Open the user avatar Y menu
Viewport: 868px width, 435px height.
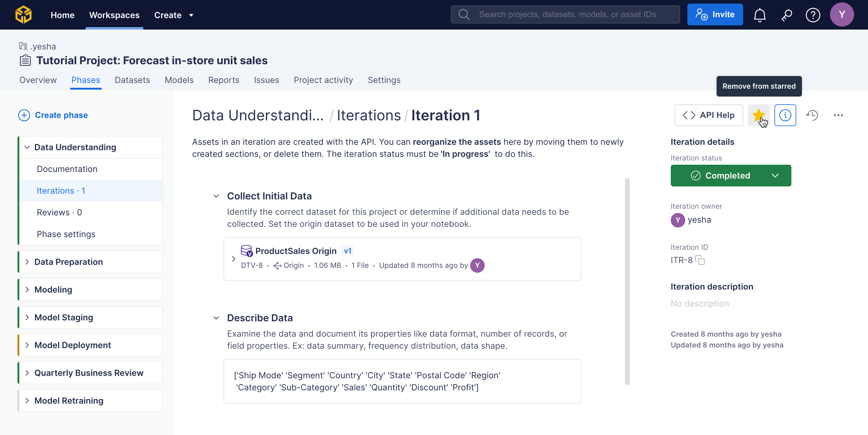coord(841,15)
